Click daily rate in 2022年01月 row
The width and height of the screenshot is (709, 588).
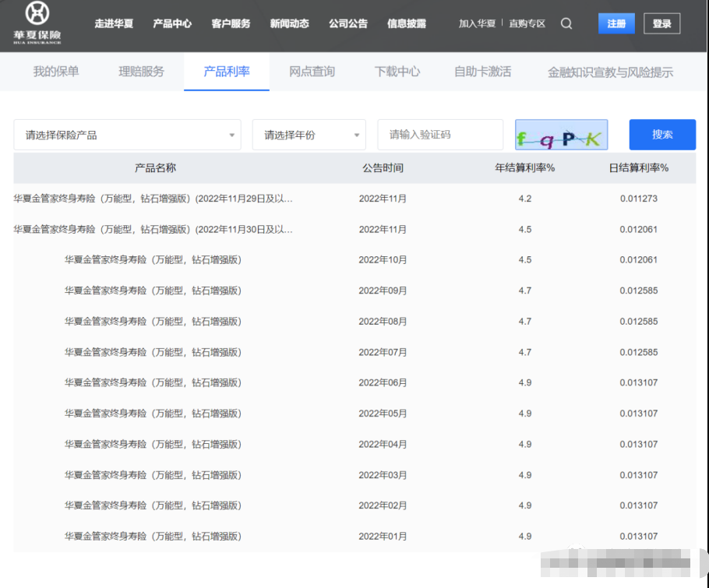coord(638,536)
